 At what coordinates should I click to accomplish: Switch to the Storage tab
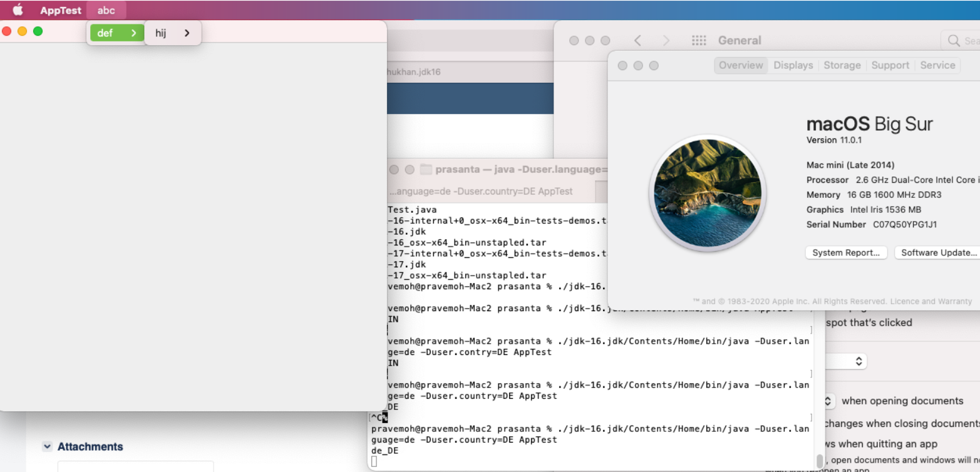point(842,65)
